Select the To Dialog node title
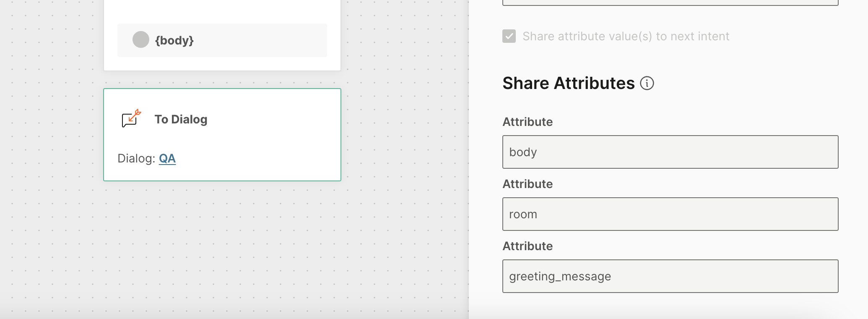The height and width of the screenshot is (319, 868). pos(181,119)
